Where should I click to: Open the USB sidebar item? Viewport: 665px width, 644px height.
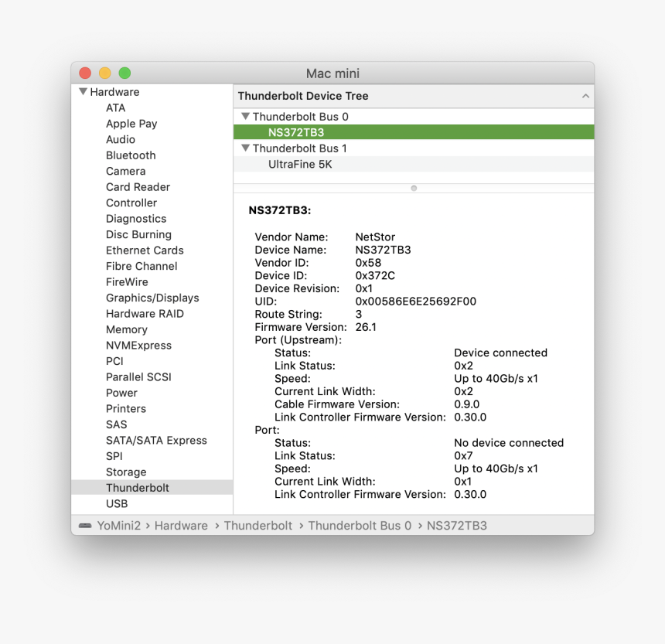click(x=117, y=503)
